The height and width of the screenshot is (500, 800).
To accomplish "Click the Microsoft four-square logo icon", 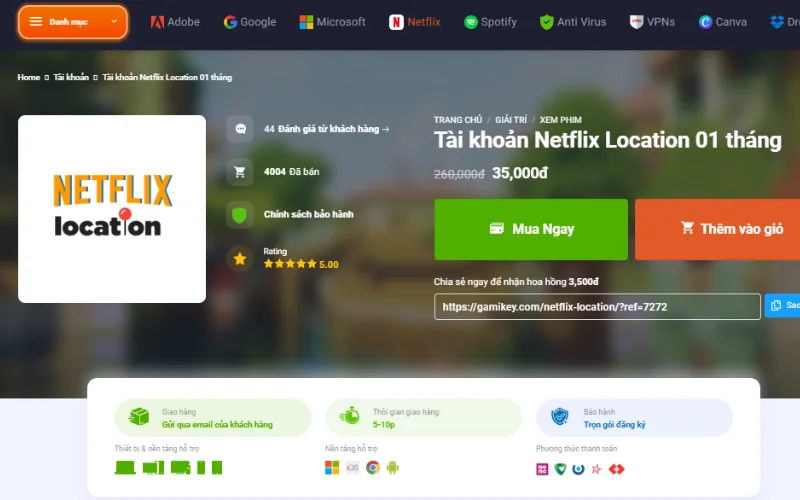I will tap(306, 22).
